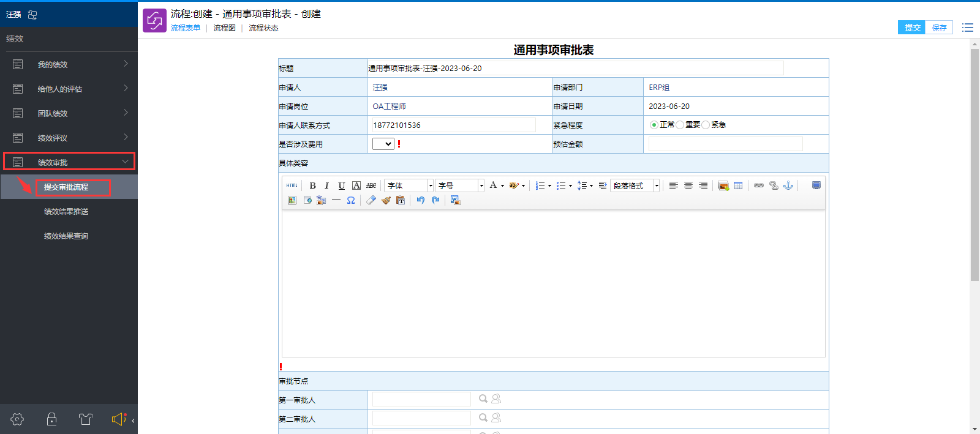The image size is (980, 434).
Task: Undo the last edit in the editor
Action: pos(420,200)
